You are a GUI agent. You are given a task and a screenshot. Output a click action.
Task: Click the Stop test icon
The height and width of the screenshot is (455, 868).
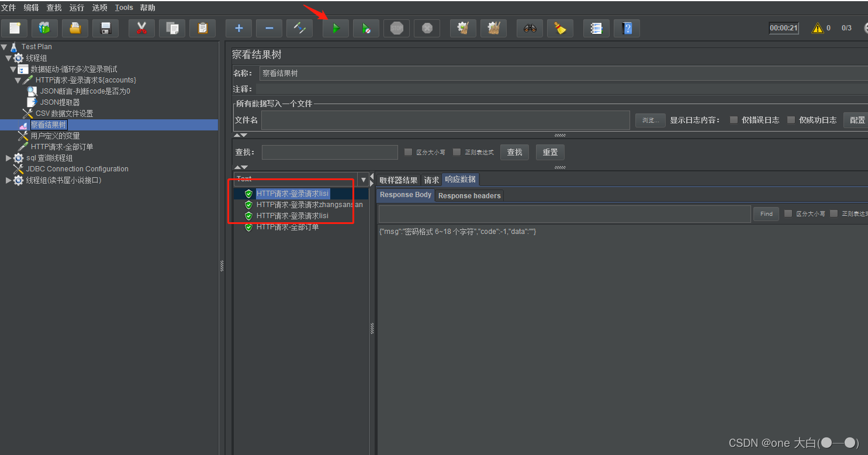(x=396, y=28)
